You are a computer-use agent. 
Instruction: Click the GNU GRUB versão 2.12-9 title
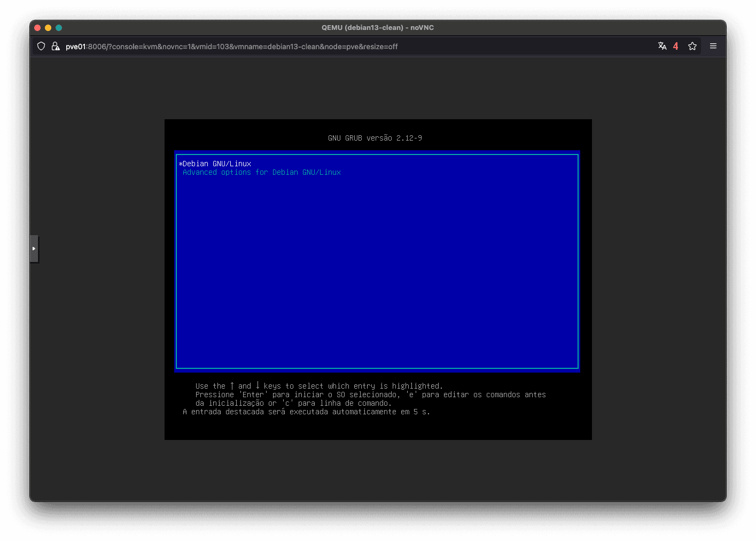click(x=375, y=138)
